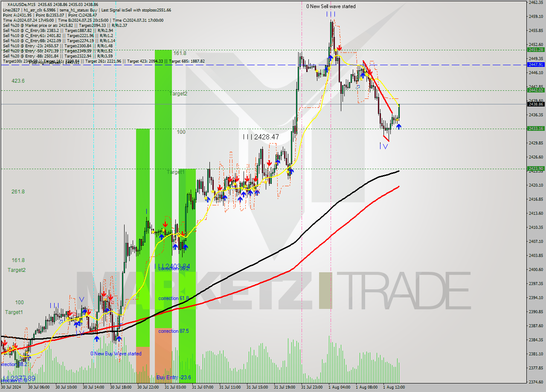
Task: Click the "correction 87.5" label
Action: pyautogui.click(x=174, y=331)
